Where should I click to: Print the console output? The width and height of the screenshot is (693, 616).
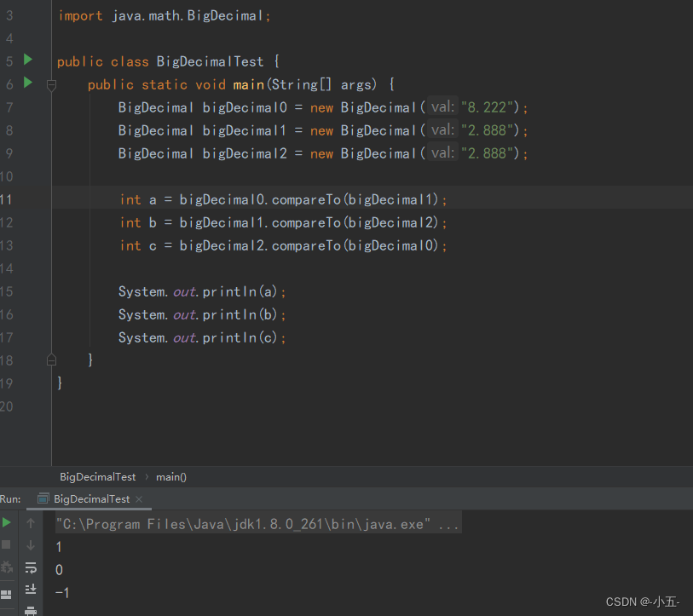coord(31,610)
